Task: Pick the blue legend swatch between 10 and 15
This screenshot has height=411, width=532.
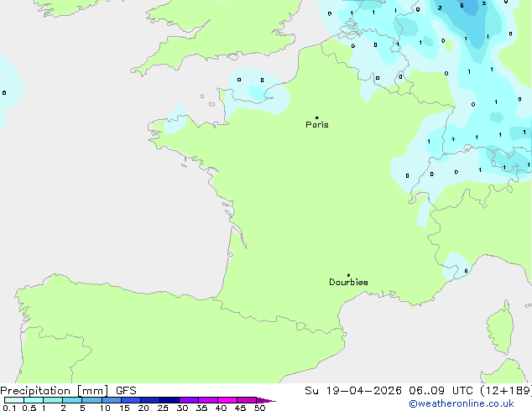Action: point(111,400)
